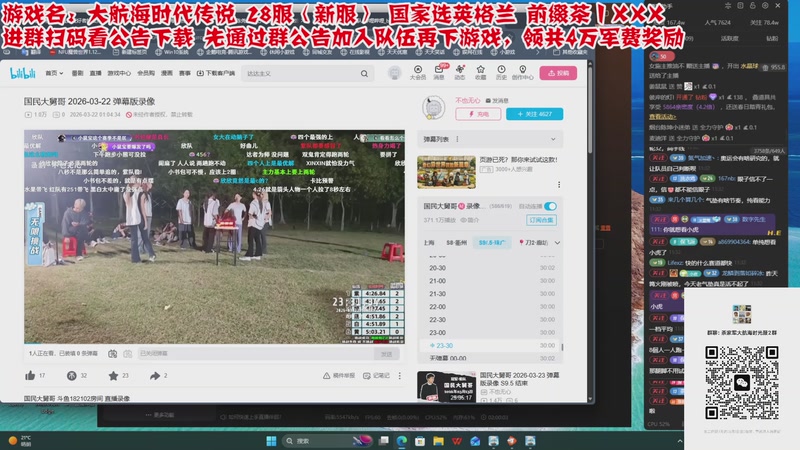Screen dimensions: 800x450
Task: Click the danmaku input field below video
Action: tap(255, 354)
